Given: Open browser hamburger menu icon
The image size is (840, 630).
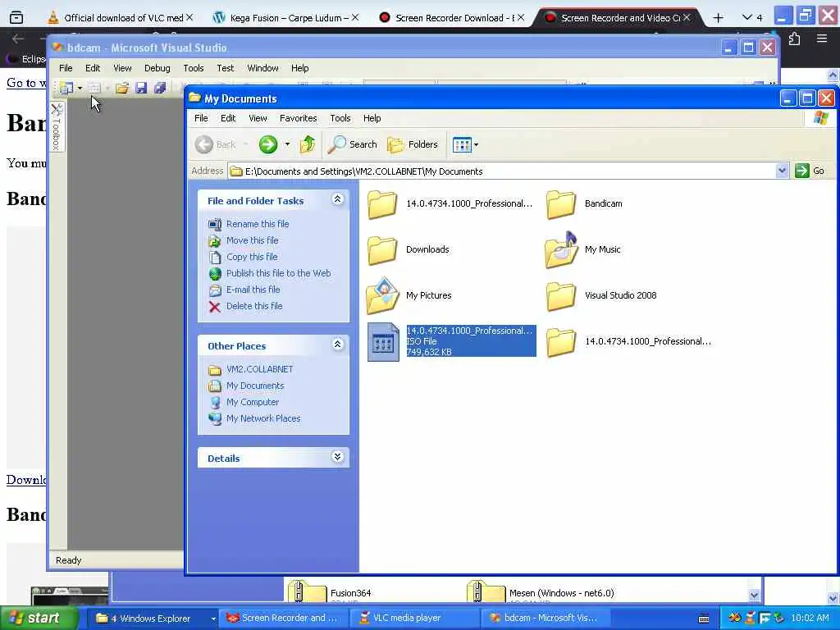Looking at the screenshot, I should pos(822,39).
